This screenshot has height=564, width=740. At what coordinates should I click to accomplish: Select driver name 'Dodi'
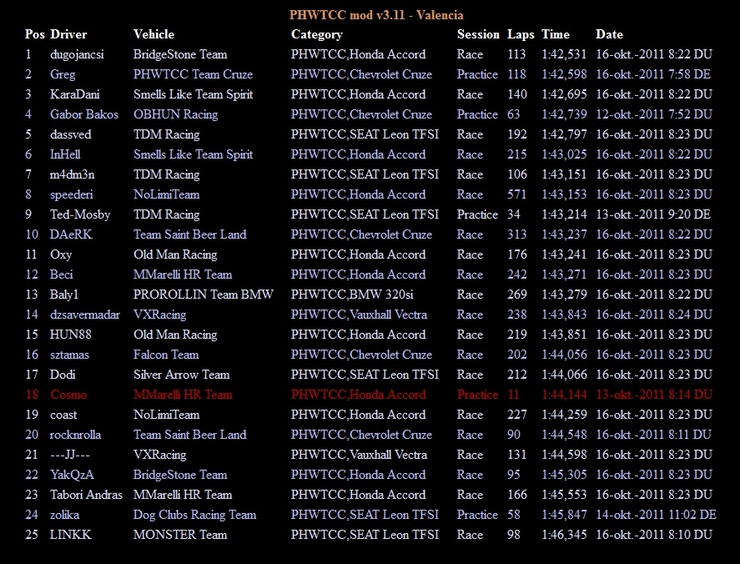(63, 375)
